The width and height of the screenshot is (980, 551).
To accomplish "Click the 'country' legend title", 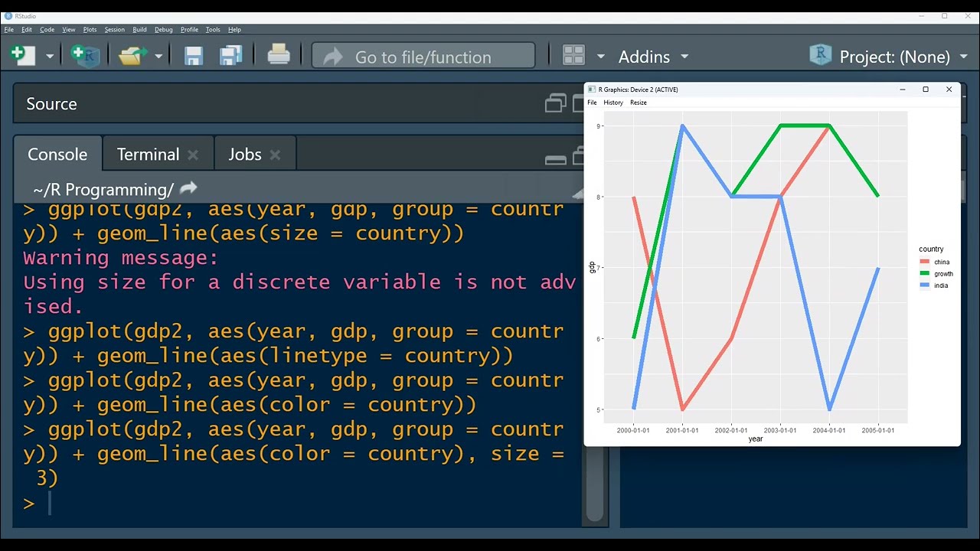I will (x=931, y=249).
